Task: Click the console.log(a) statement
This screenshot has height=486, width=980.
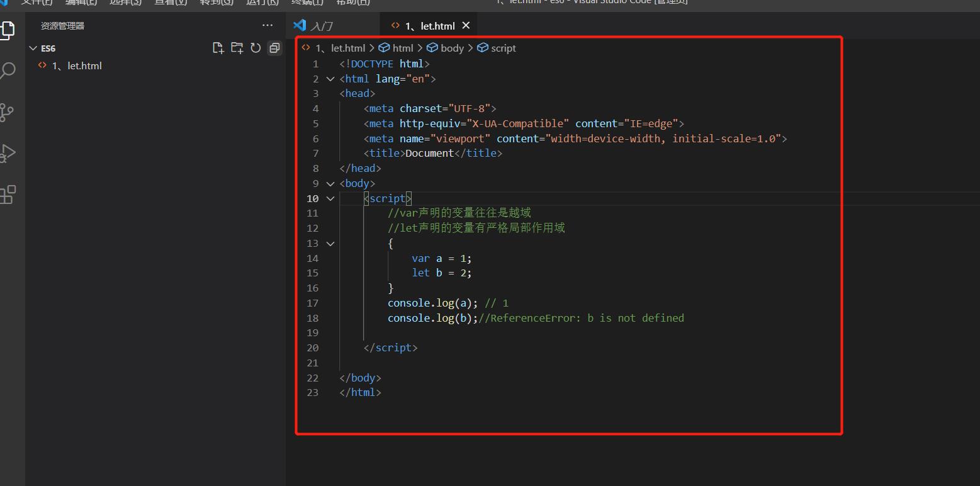Action: (x=433, y=303)
